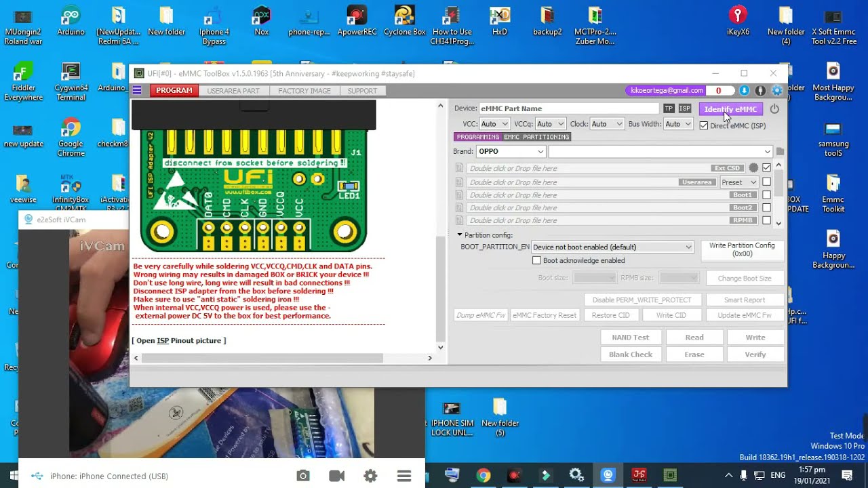Open iKeyX6 desktop shortcut
The height and width of the screenshot is (488, 868).
coord(738,22)
